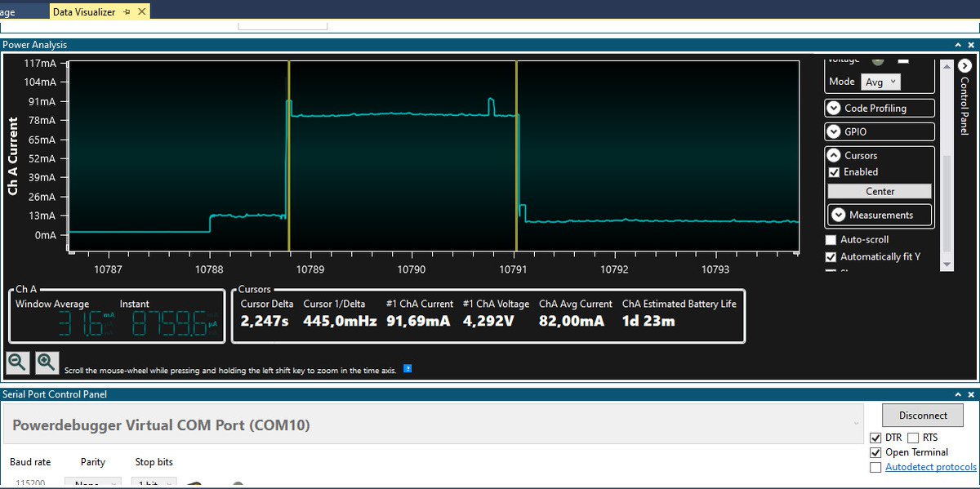Open the COM port selection dropdown
The width and height of the screenshot is (980, 489).
point(432,425)
